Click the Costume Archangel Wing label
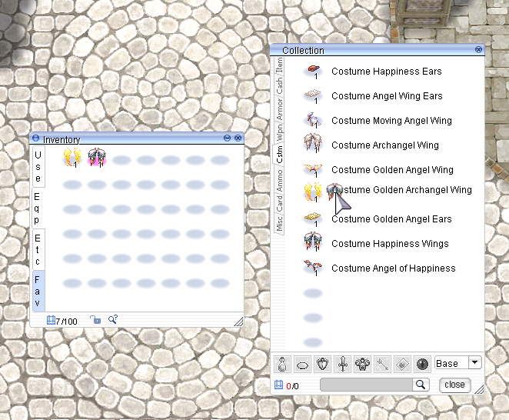This screenshot has height=420, width=509. [384, 145]
